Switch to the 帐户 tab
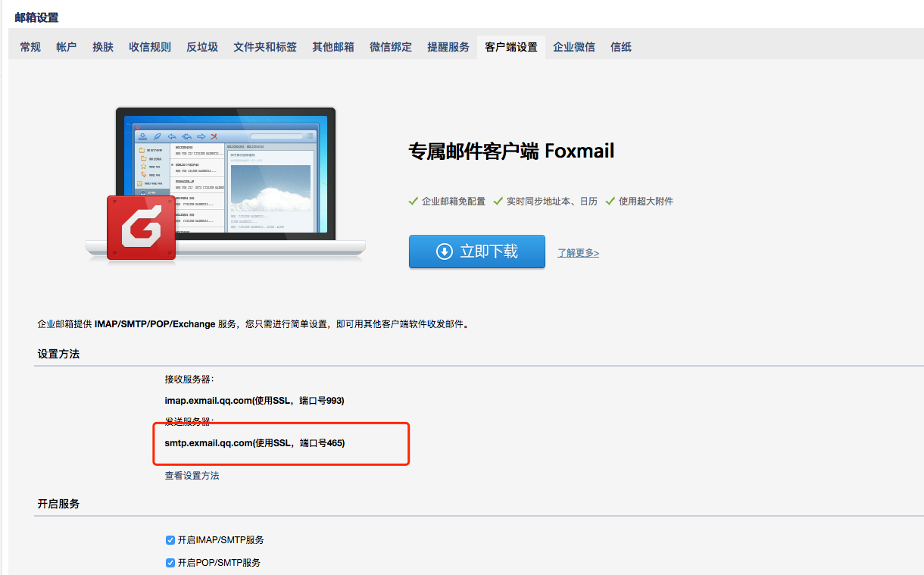Viewport: 924px width, 575px height. pos(67,47)
